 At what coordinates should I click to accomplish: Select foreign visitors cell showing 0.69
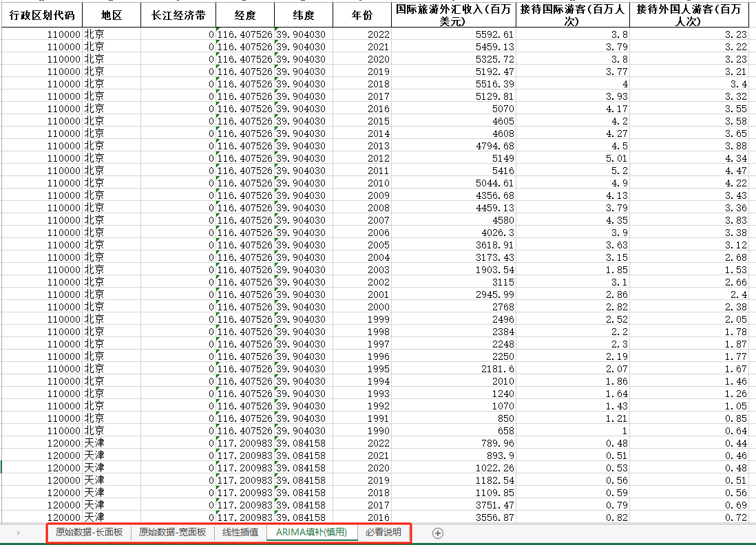click(x=689, y=504)
